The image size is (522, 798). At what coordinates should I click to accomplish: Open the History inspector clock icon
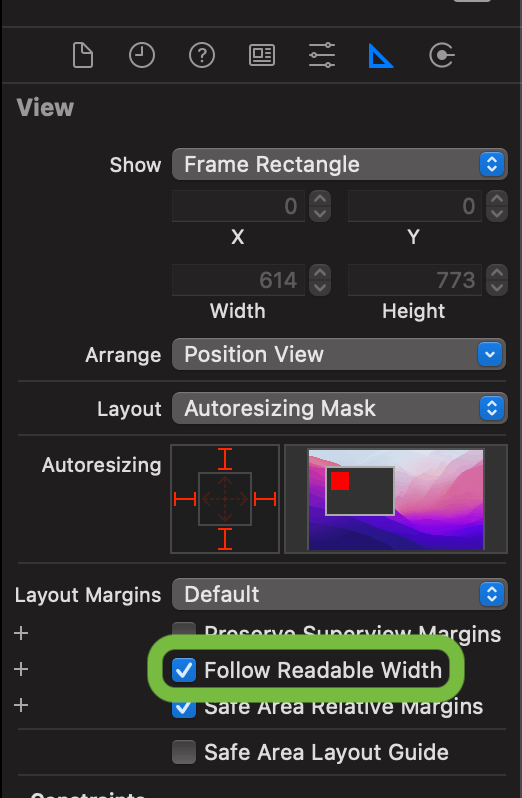click(142, 55)
